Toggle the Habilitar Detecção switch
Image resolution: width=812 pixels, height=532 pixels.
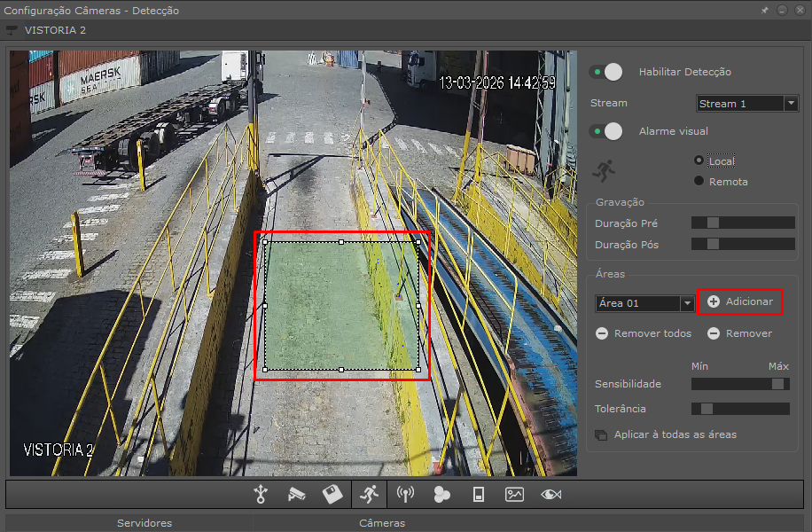coord(607,72)
